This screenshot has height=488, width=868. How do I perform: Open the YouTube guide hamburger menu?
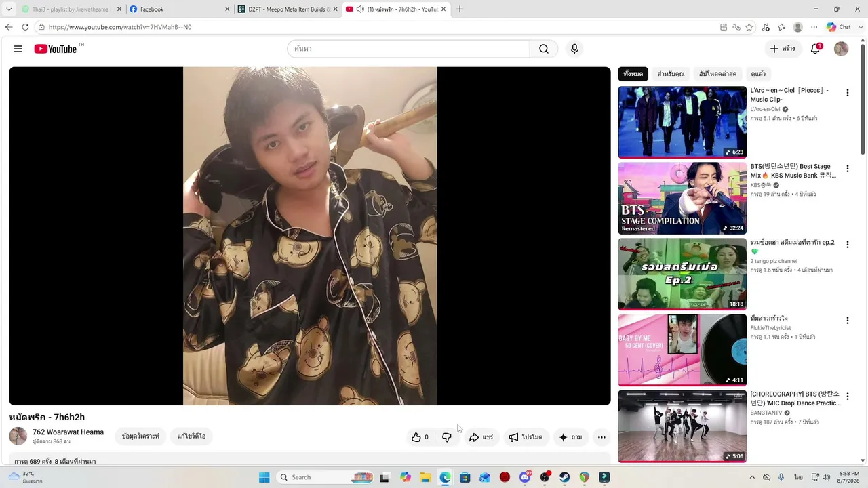click(x=18, y=49)
